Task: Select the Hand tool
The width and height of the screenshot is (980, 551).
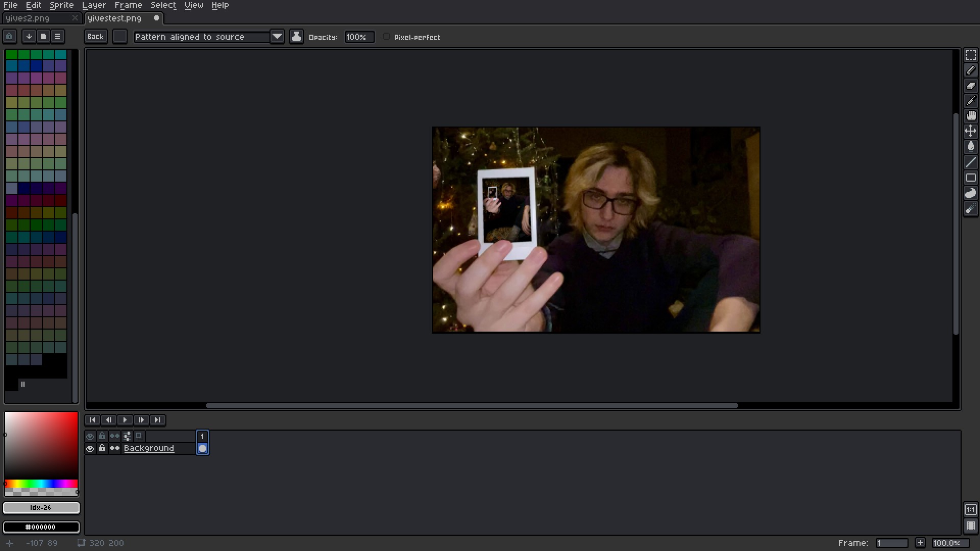Action: coord(970,116)
